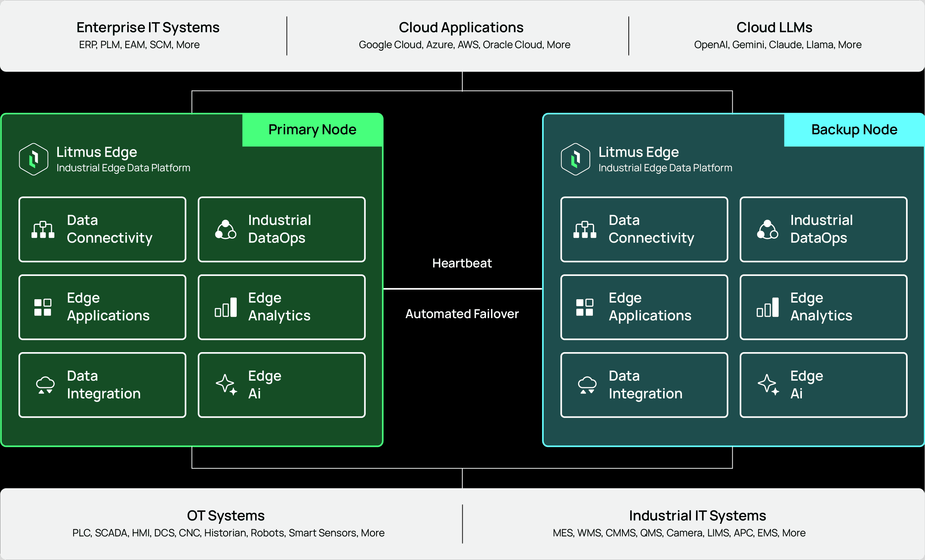Viewport: 925px width, 560px height.
Task: Click Edge Ai sparkle icon in Primary Node
Action: point(226,385)
